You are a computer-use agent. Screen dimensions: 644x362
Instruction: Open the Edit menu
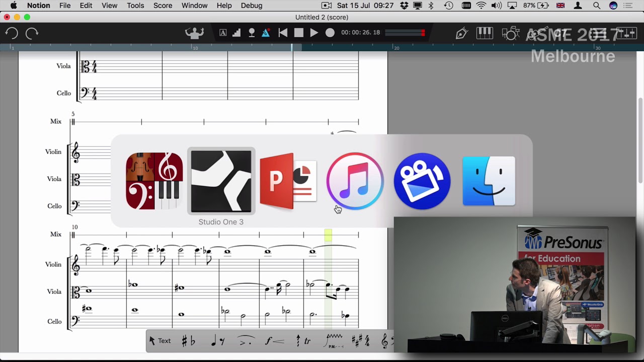(86, 6)
